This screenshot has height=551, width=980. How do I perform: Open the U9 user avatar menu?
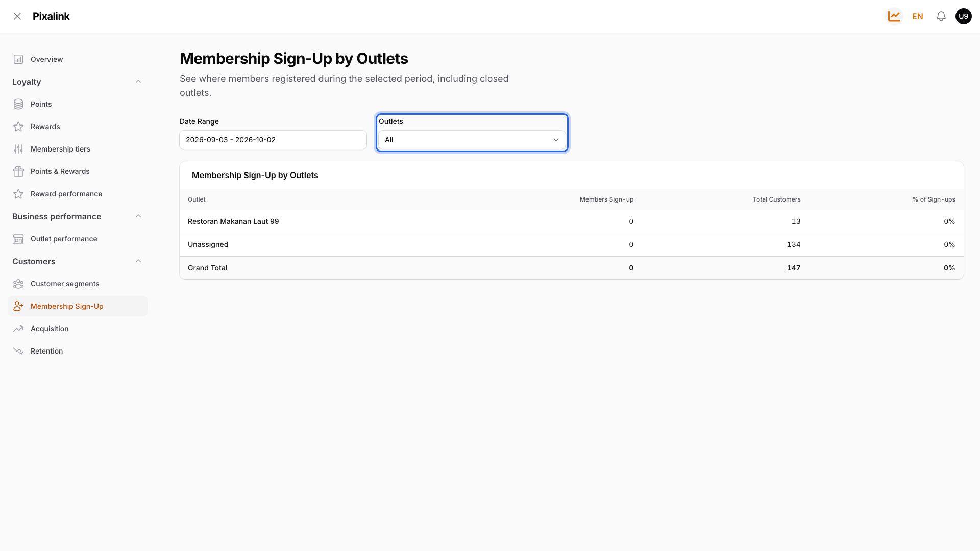point(964,16)
